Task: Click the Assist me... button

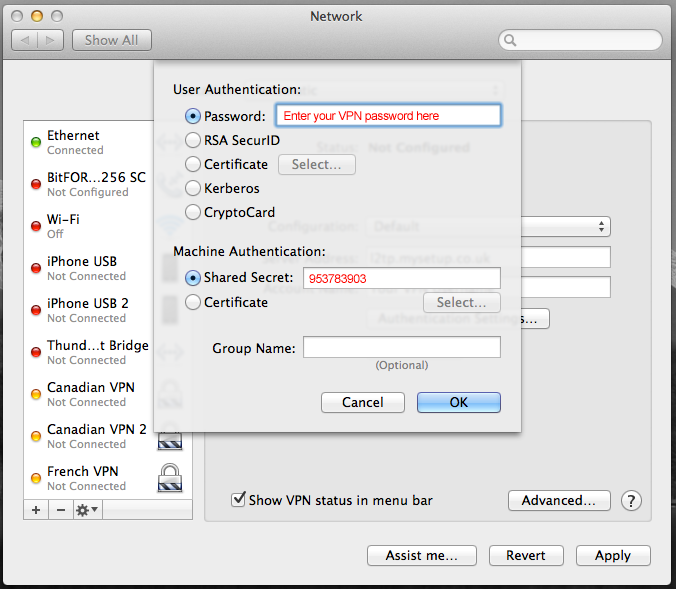Action: [422, 555]
